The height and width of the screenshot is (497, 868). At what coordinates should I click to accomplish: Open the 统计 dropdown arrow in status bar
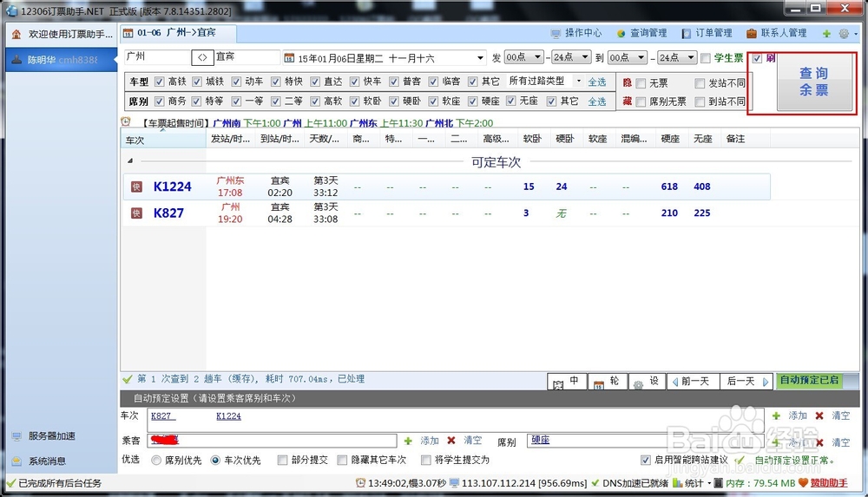(709, 483)
